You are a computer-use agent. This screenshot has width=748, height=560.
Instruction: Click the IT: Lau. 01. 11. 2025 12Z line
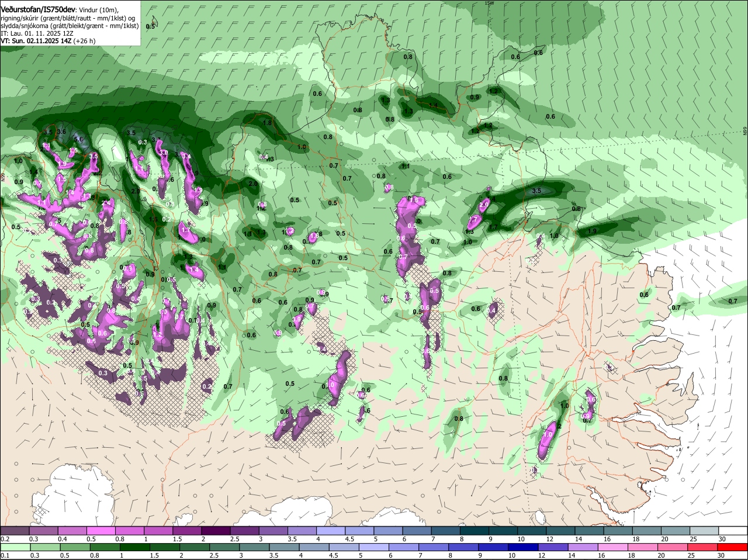[37, 33]
